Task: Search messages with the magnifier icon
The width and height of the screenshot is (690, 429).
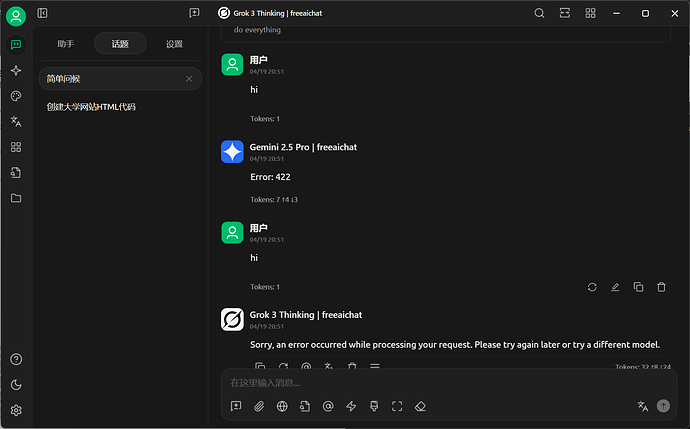Action: [539, 13]
